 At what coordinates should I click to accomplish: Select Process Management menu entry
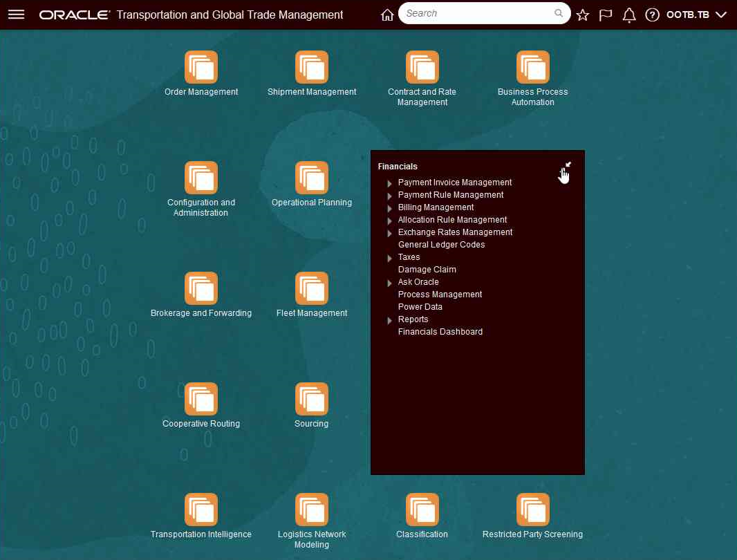[x=440, y=295]
